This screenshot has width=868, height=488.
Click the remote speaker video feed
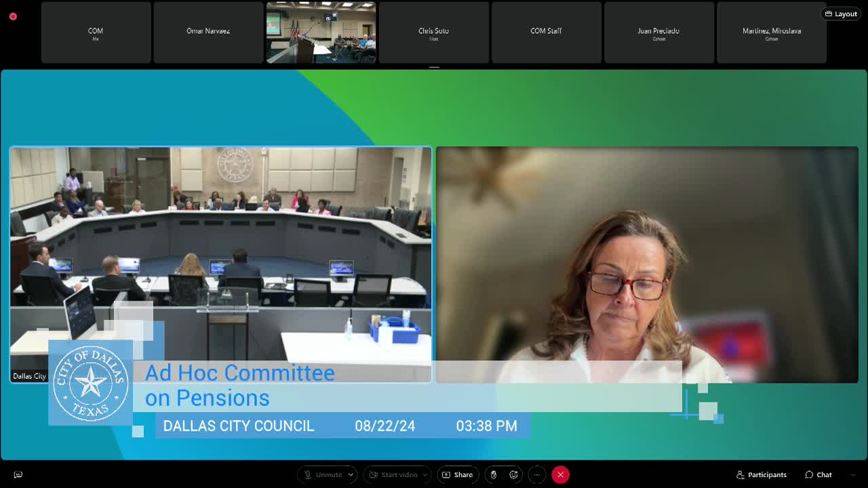[647, 264]
